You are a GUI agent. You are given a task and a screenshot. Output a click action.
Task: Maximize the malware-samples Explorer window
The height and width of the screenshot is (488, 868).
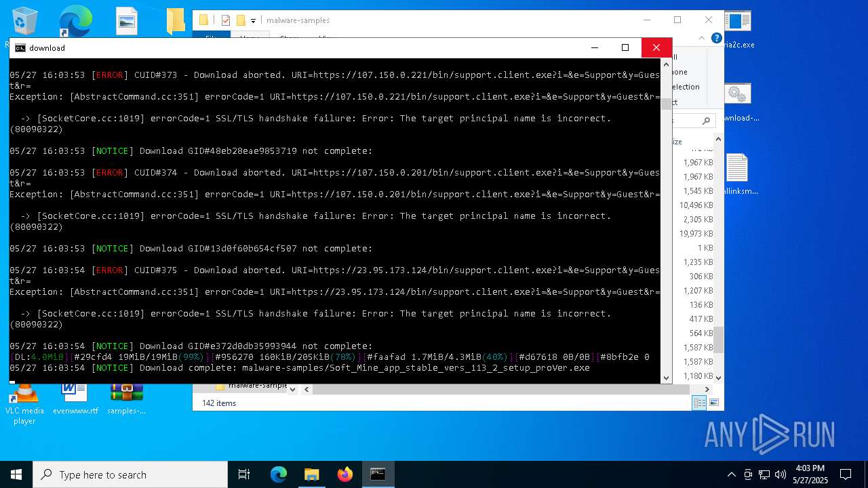(677, 20)
